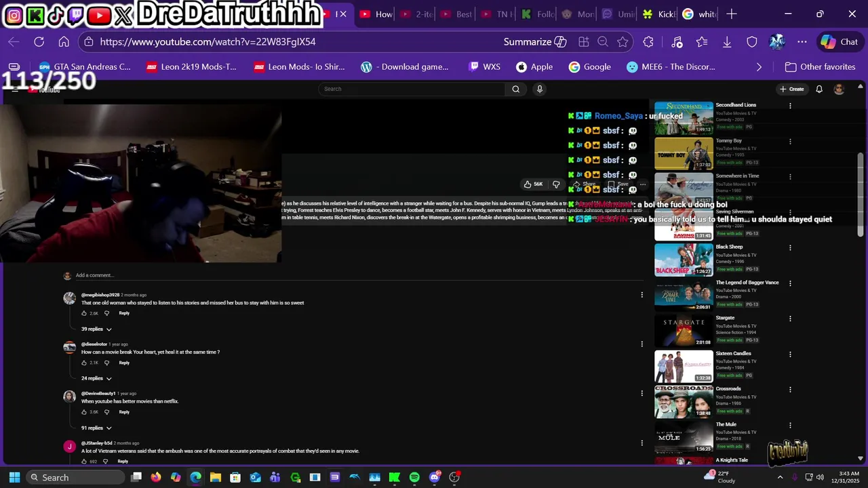Open the Black Sheep movie thumbnail
868x488 pixels.
point(684,260)
